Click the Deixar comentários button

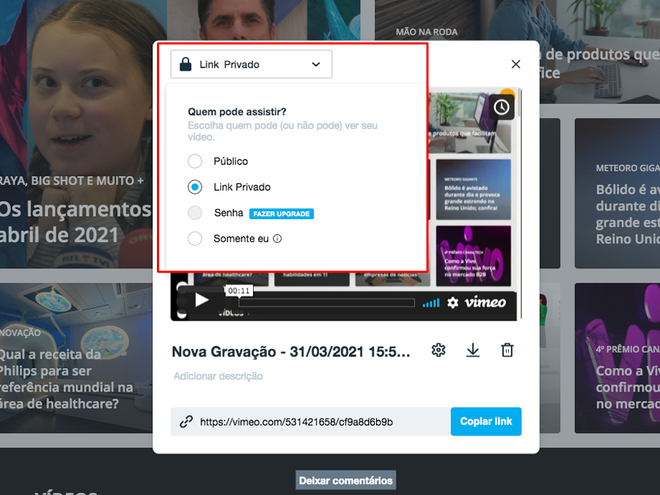346,480
